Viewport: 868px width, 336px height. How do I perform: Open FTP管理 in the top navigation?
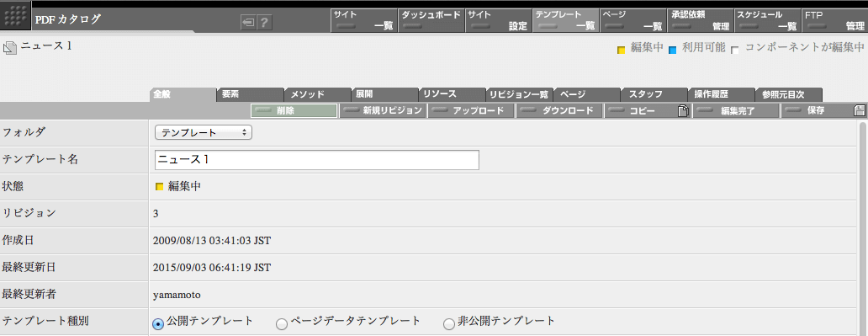click(834, 20)
